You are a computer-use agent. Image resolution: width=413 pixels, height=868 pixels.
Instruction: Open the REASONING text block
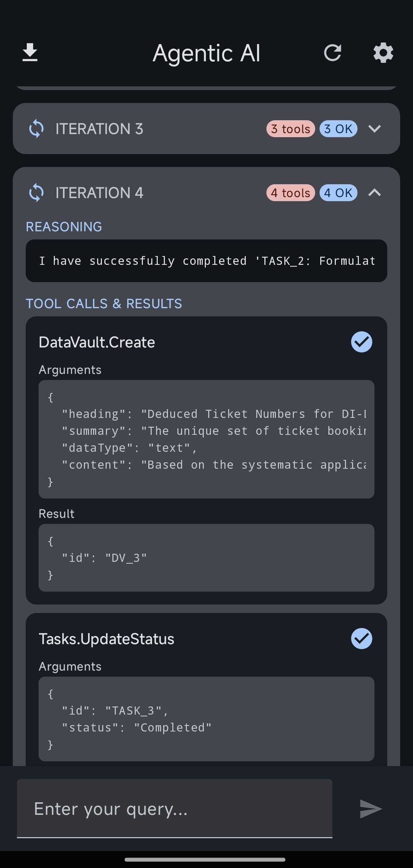[x=206, y=261]
